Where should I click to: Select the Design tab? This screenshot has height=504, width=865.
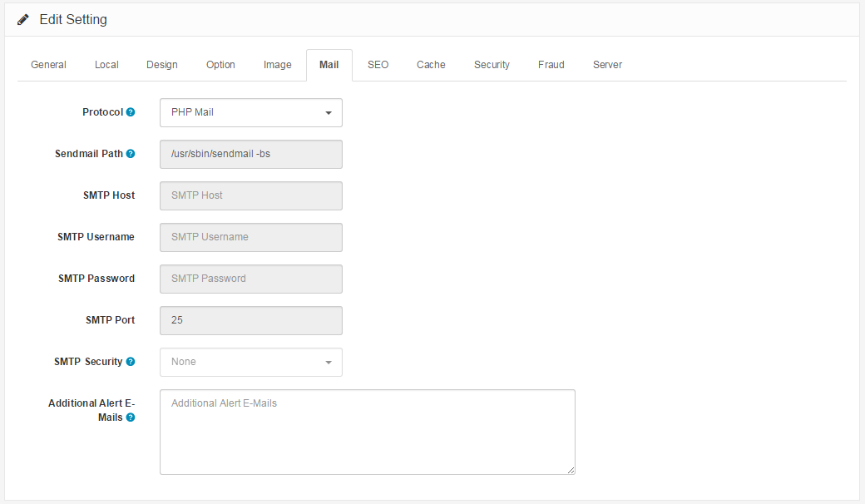tap(162, 64)
